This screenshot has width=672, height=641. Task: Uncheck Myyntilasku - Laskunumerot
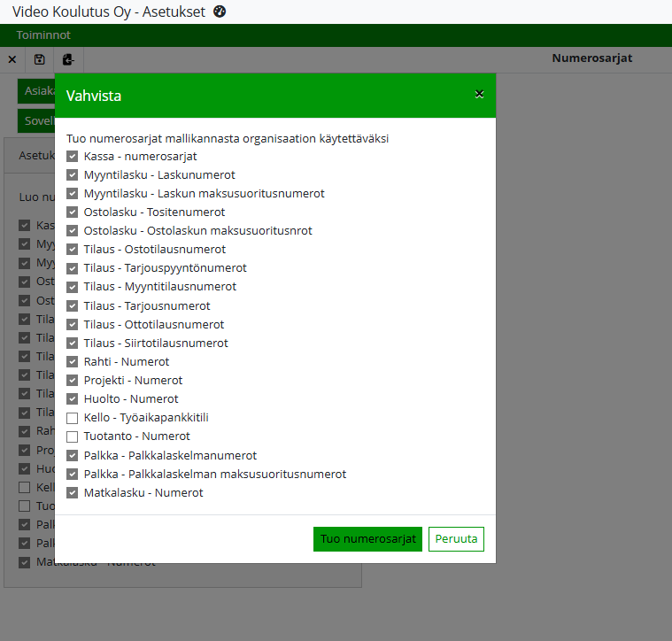pos(73,175)
